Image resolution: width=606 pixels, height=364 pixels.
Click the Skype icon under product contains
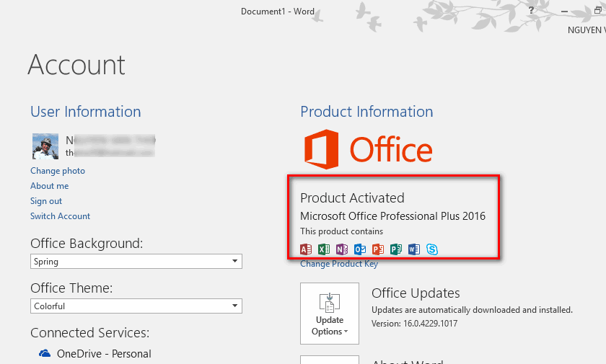[x=432, y=249]
